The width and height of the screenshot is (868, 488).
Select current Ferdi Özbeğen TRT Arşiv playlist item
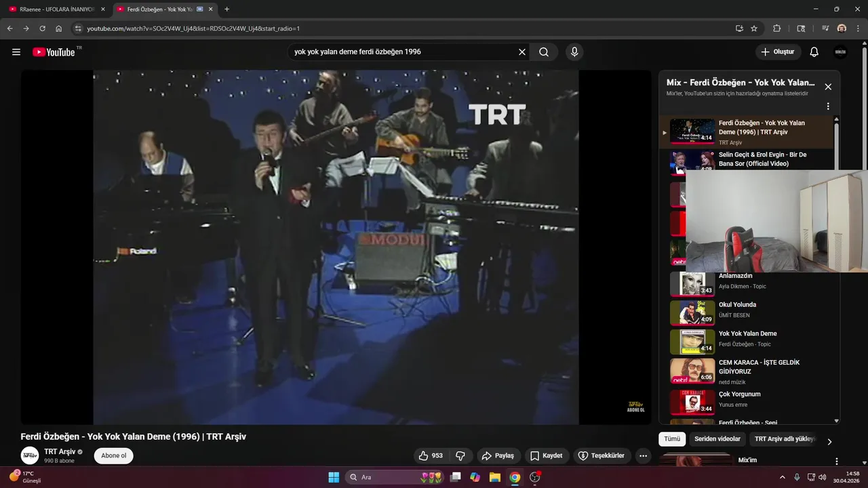coord(746,132)
